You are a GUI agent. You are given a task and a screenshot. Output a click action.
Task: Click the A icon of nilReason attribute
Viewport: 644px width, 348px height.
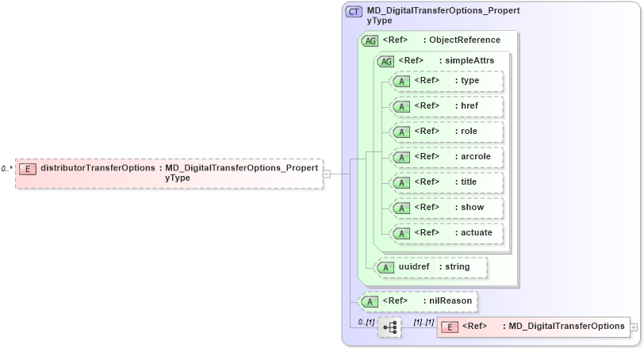tap(370, 302)
